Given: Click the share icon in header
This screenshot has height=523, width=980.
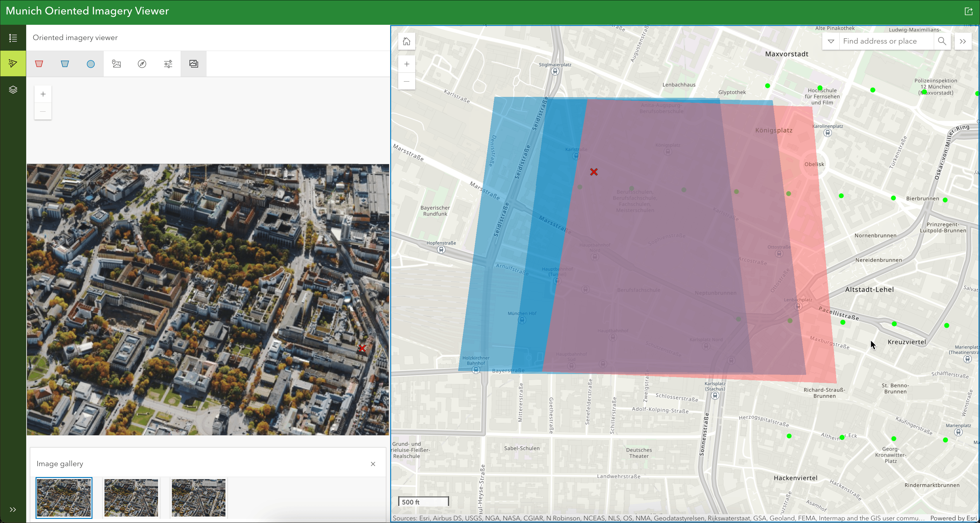Looking at the screenshot, I should pyautogui.click(x=968, y=11).
